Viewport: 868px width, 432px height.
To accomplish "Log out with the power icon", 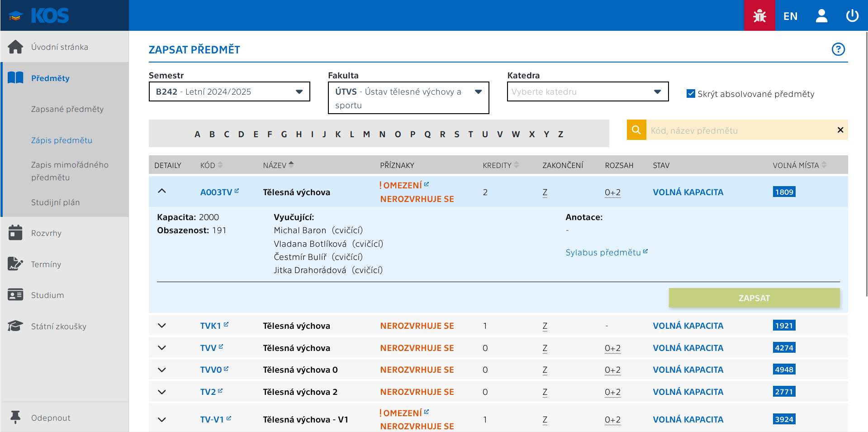I will point(852,16).
